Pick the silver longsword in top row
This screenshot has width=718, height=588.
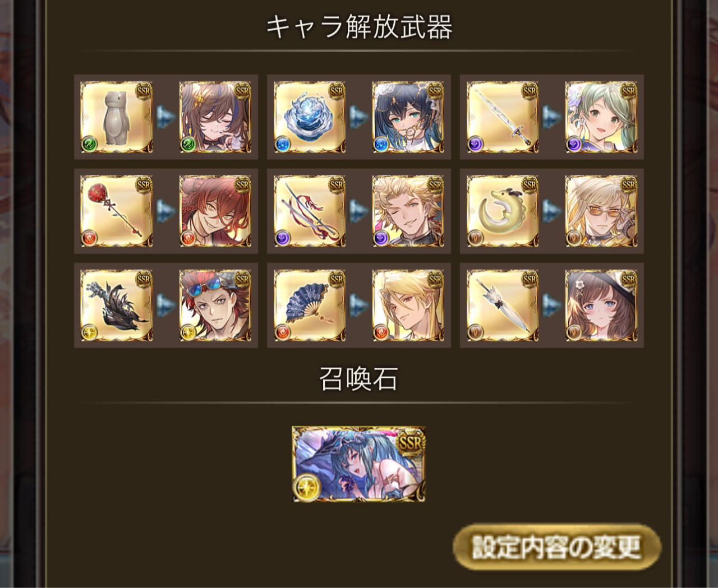[x=503, y=117]
